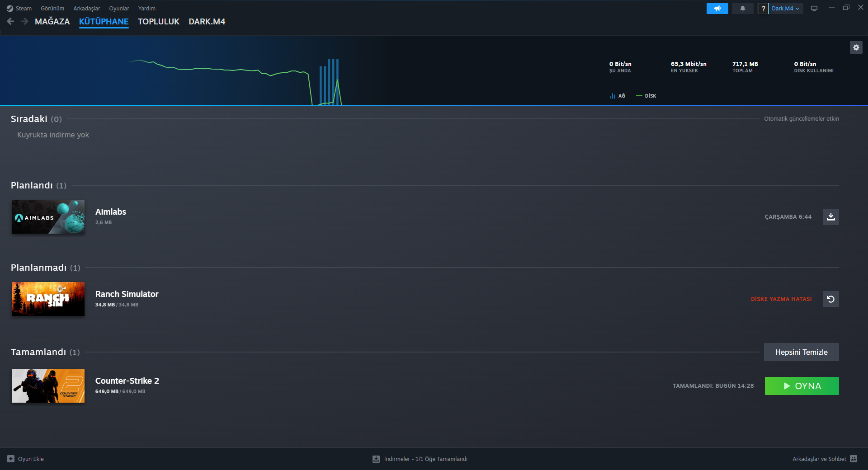The width and height of the screenshot is (868, 470).
Task: Click the Planlanmadı section heading
Action: pos(39,268)
